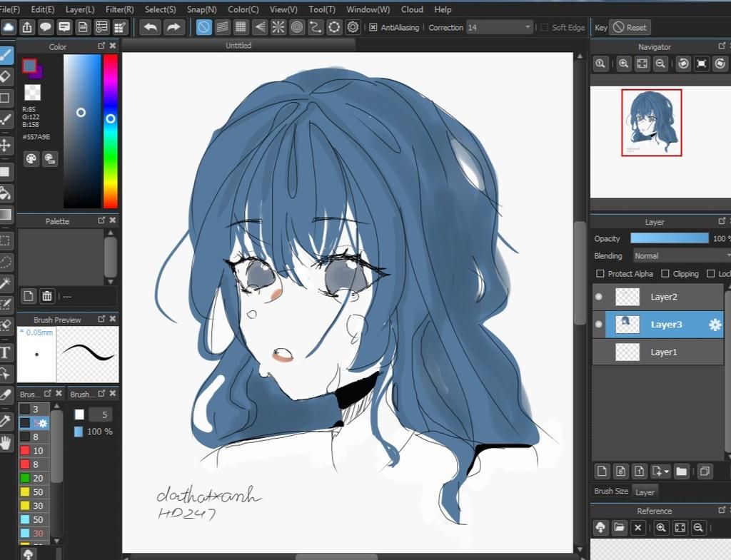
Task: Turn snap off with the slashed-circle icon
Action: click(203, 28)
